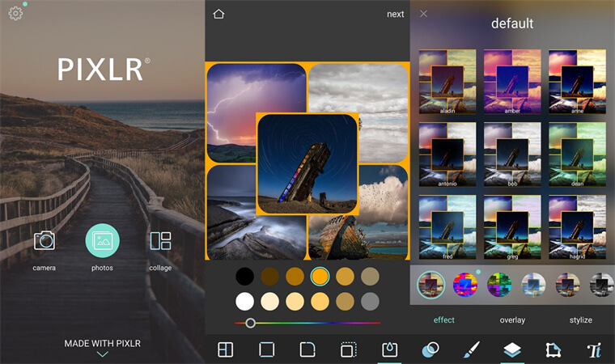Select the lightning storm collage photo
This screenshot has width=615, height=364.
coord(256,113)
